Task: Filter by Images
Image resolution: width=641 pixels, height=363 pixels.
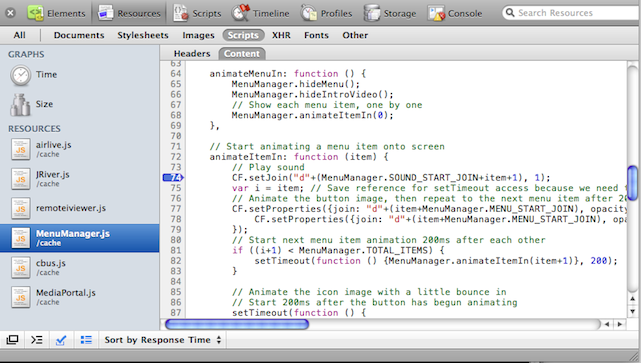Action: coord(198,35)
